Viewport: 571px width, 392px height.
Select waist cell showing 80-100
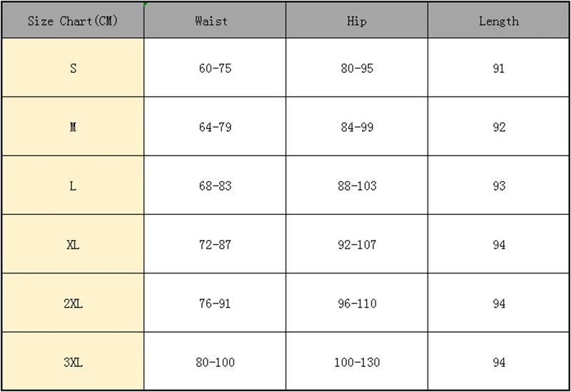[215, 361]
